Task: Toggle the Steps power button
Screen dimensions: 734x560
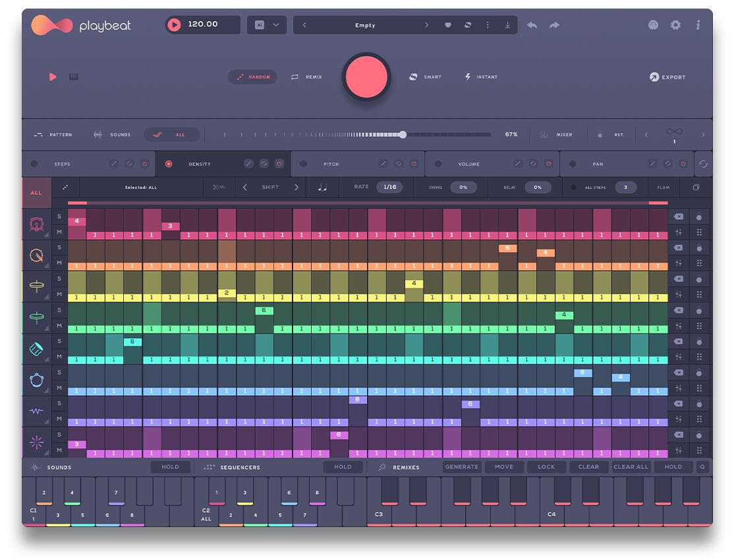Action: 145,164
